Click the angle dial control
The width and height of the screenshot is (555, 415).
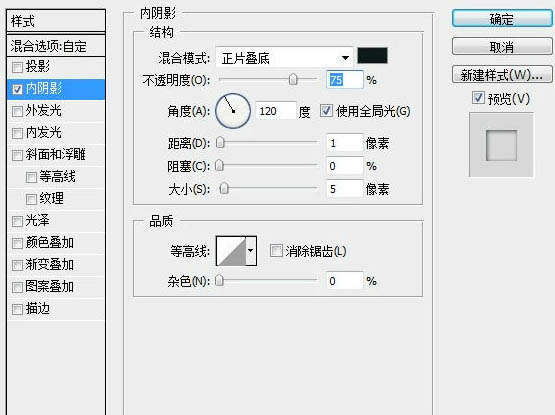[233, 111]
